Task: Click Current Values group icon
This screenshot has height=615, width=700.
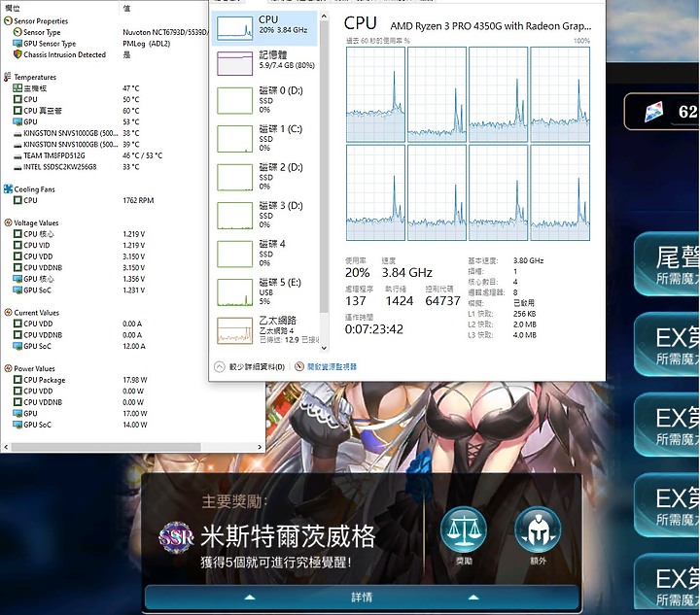Action: tap(8, 312)
